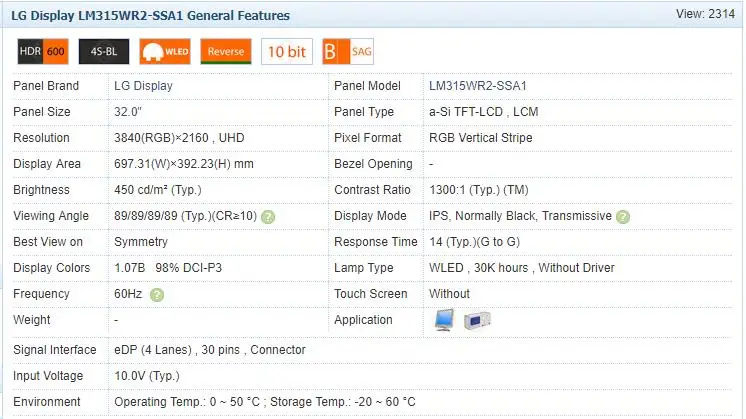Click the B SAG badge icon
Viewport: 746px width, 419px height.
[348, 51]
